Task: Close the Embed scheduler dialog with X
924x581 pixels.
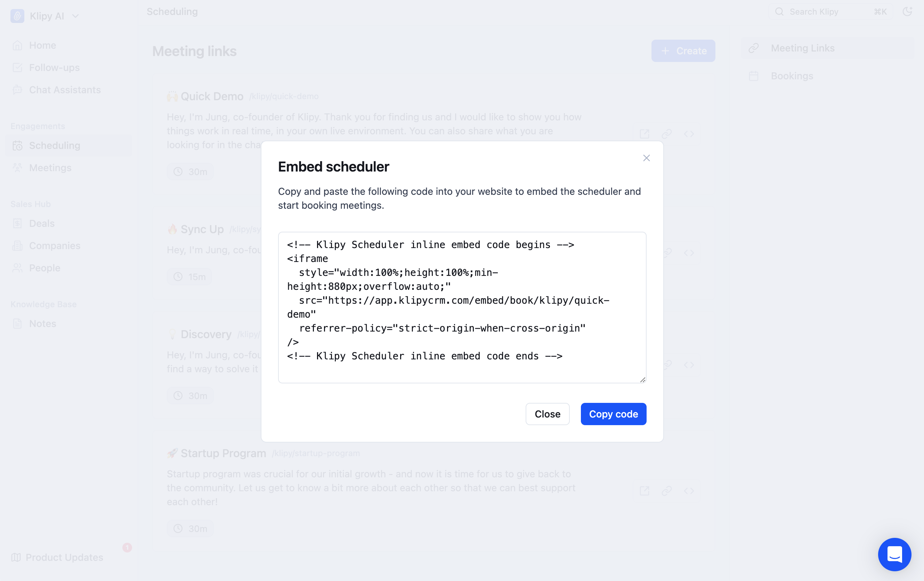Action: click(646, 158)
